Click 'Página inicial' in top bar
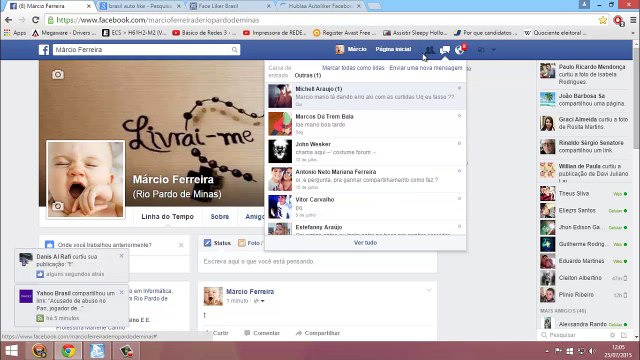The width and height of the screenshot is (640, 360). (393, 49)
